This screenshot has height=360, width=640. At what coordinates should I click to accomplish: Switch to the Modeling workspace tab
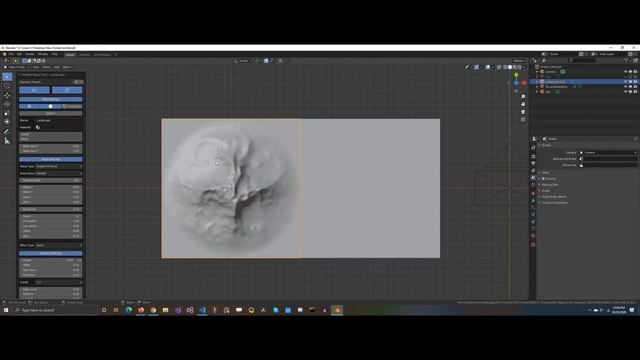point(84,54)
